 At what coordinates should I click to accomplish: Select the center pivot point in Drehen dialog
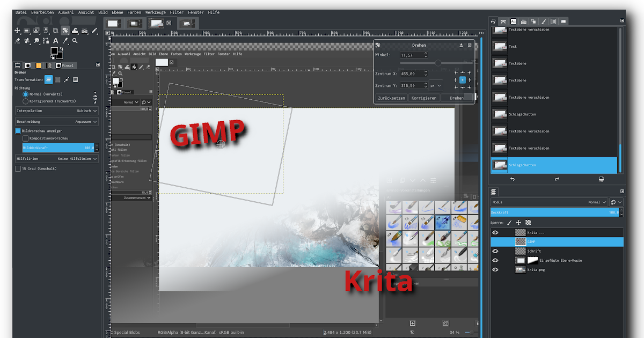[x=462, y=80]
